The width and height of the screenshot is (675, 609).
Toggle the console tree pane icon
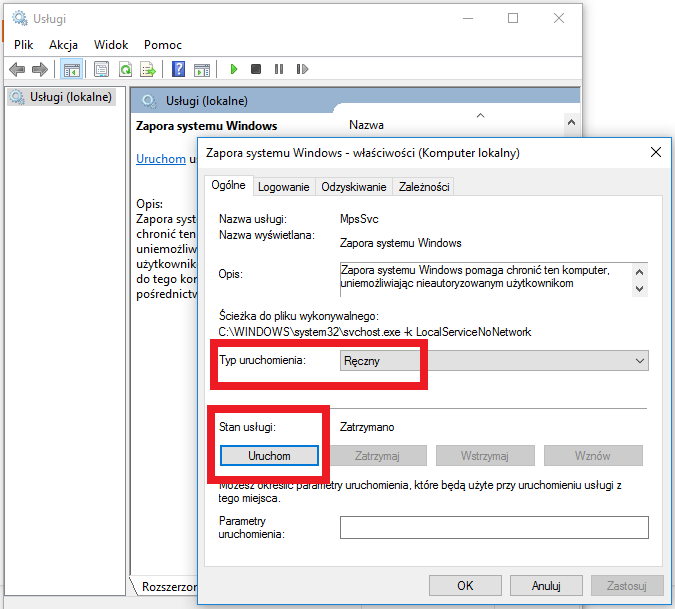pos(71,69)
